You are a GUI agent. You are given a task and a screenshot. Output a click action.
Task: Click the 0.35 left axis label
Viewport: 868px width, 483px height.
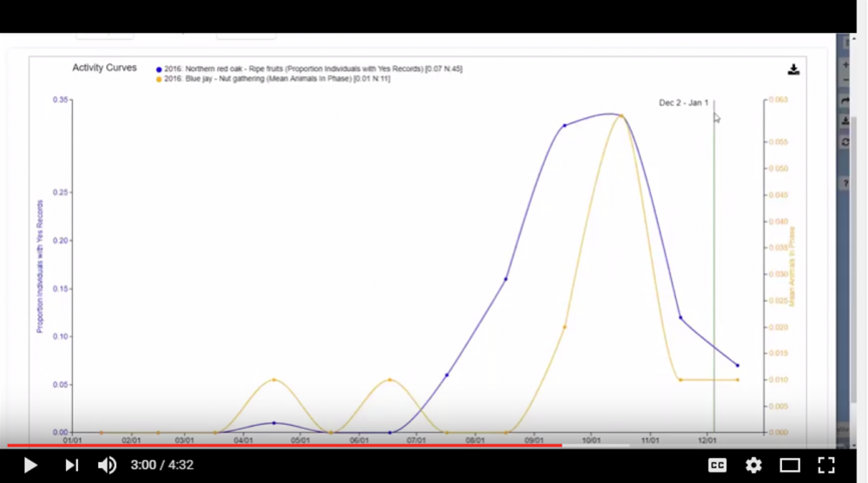point(61,100)
